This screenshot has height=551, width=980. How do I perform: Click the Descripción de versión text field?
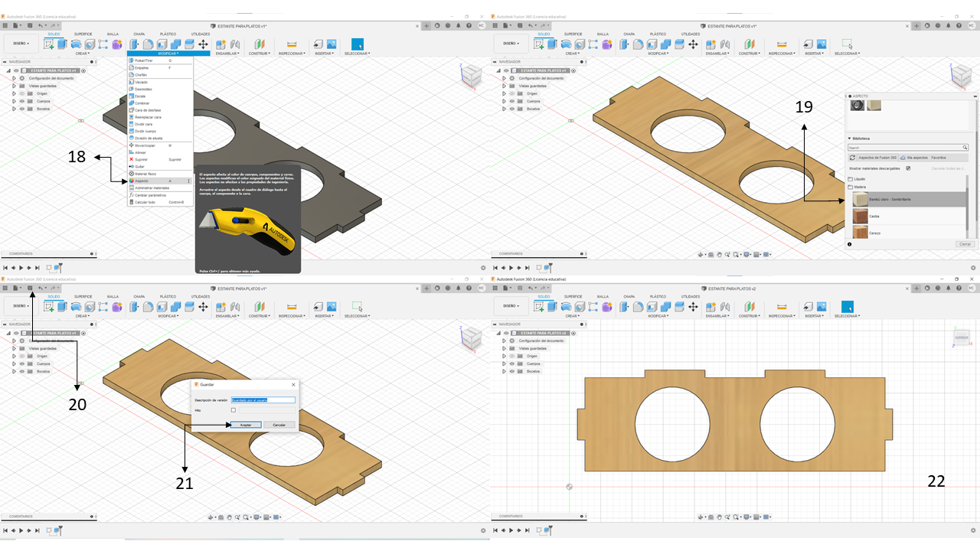263,399
